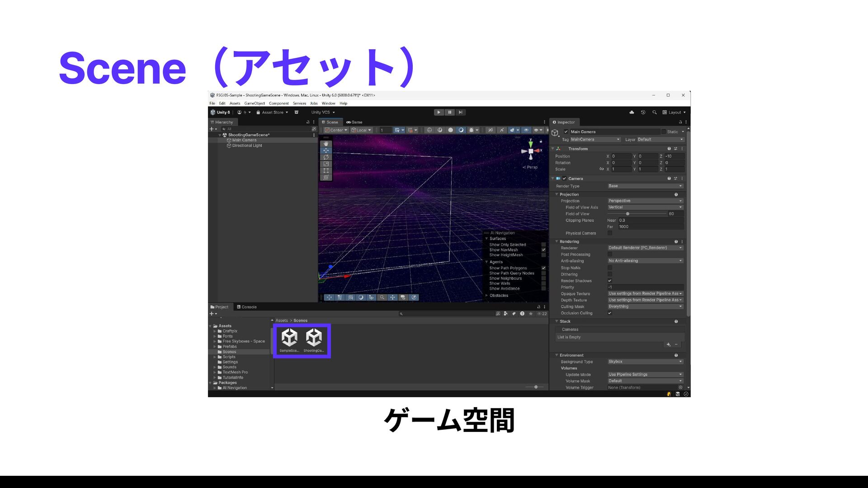The width and height of the screenshot is (868, 488).
Task: Expand the Prefabs folder in Assets
Action: pyautogui.click(x=215, y=347)
